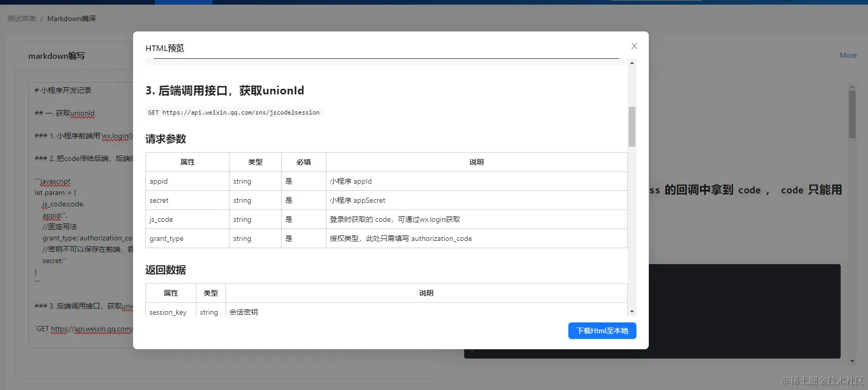Click the dialog vertical scrollbar thumb
This screenshot has width=868, height=390.
coord(632,126)
